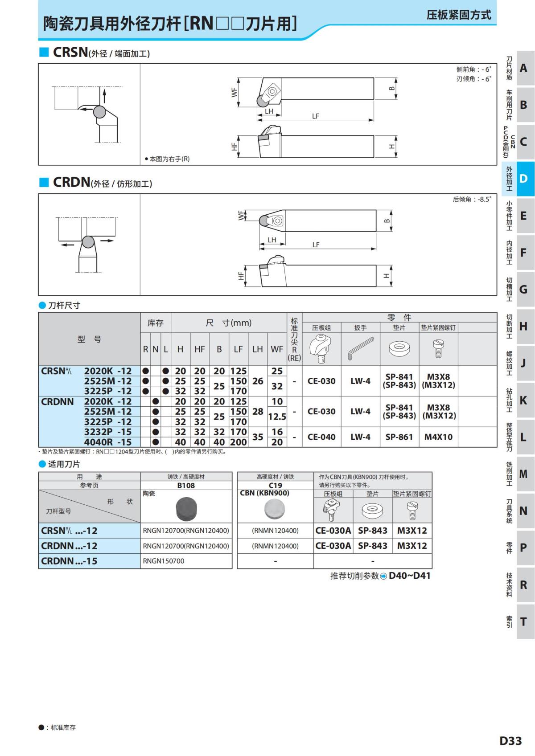Click reference page B108
Viewport: 535px width, 756px height.
pyautogui.click(x=186, y=486)
